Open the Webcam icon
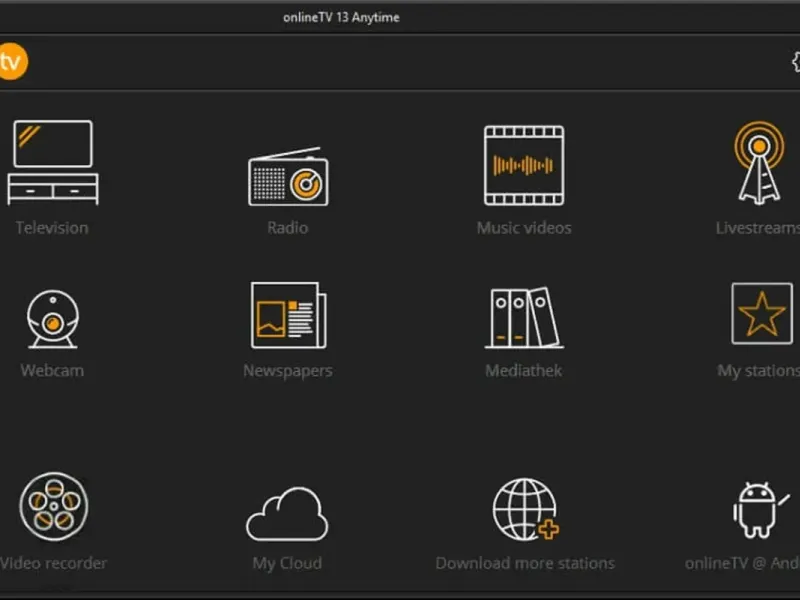800x600 pixels. (53, 319)
